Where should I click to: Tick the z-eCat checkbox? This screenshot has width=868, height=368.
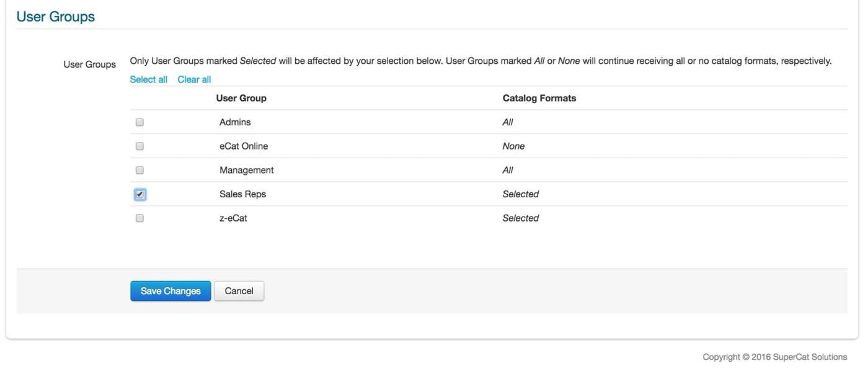pos(139,218)
